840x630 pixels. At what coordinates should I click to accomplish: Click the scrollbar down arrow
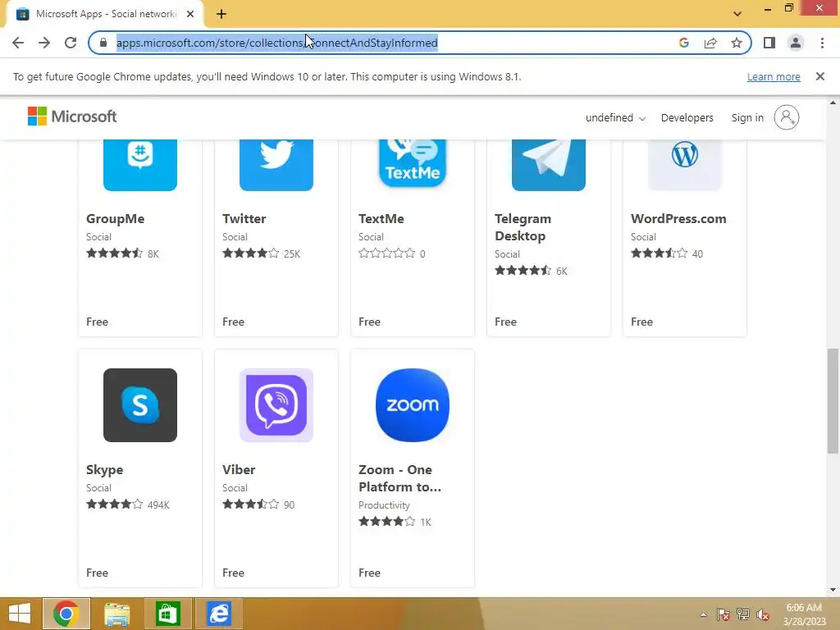point(833,590)
